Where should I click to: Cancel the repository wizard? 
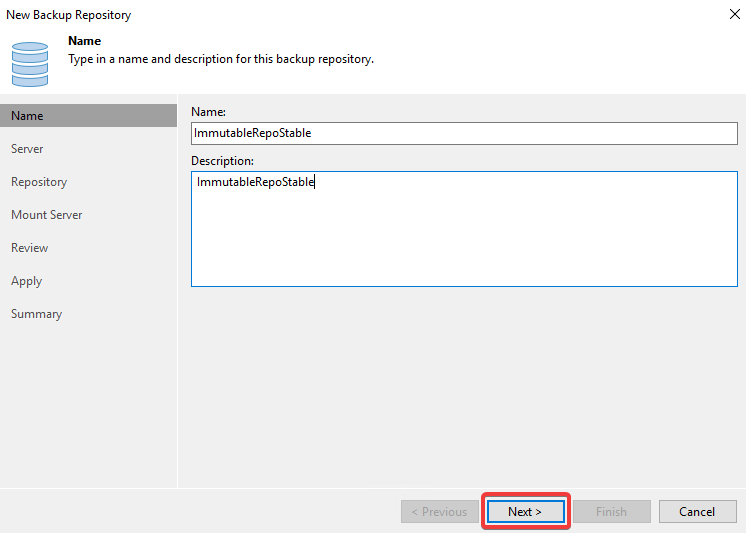(697, 512)
